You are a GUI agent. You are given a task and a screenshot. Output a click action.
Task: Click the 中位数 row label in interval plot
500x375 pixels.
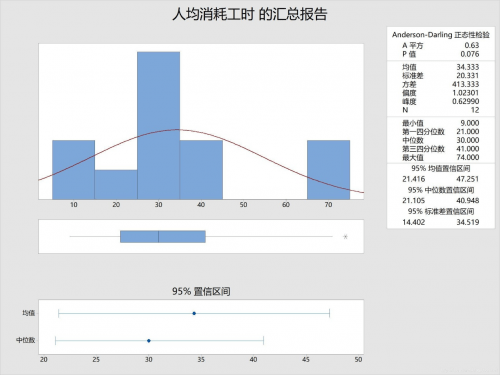click(26, 340)
